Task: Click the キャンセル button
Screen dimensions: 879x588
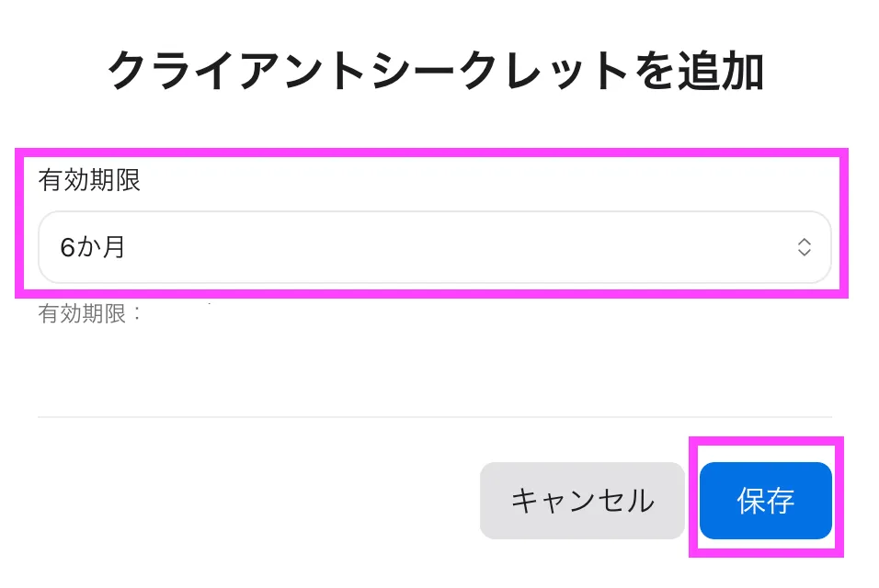Action: [x=582, y=501]
